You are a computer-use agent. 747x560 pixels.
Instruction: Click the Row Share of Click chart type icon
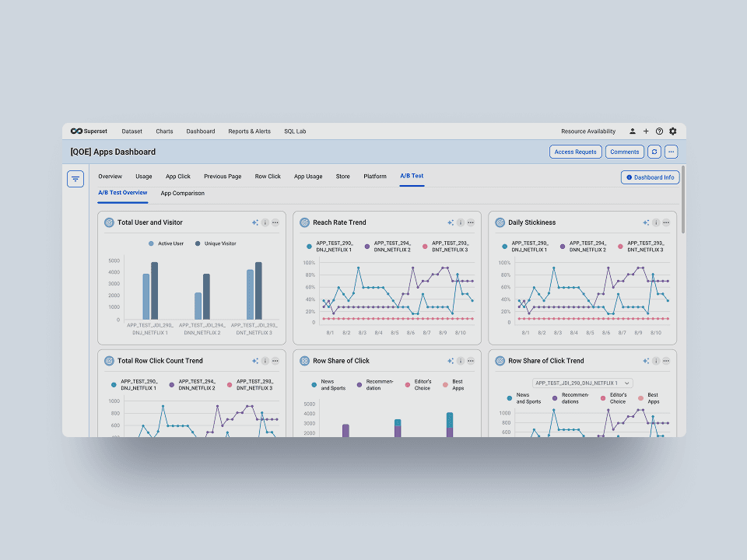[x=304, y=361]
